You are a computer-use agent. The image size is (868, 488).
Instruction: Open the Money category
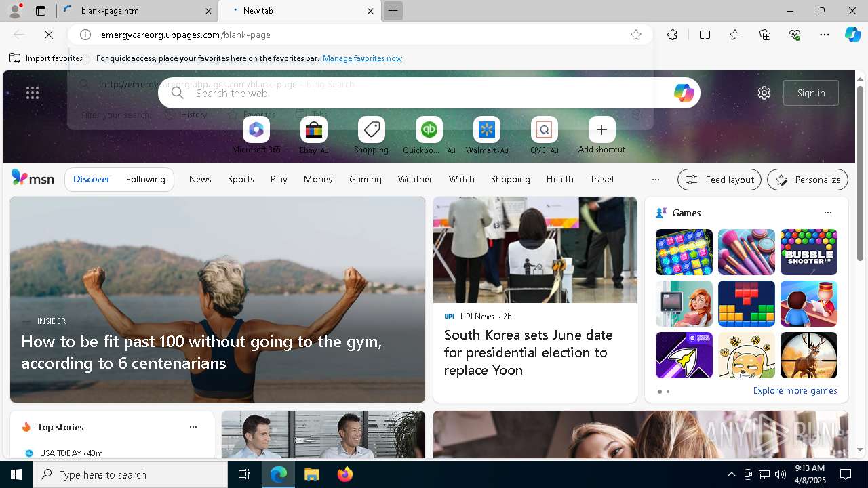pos(318,179)
